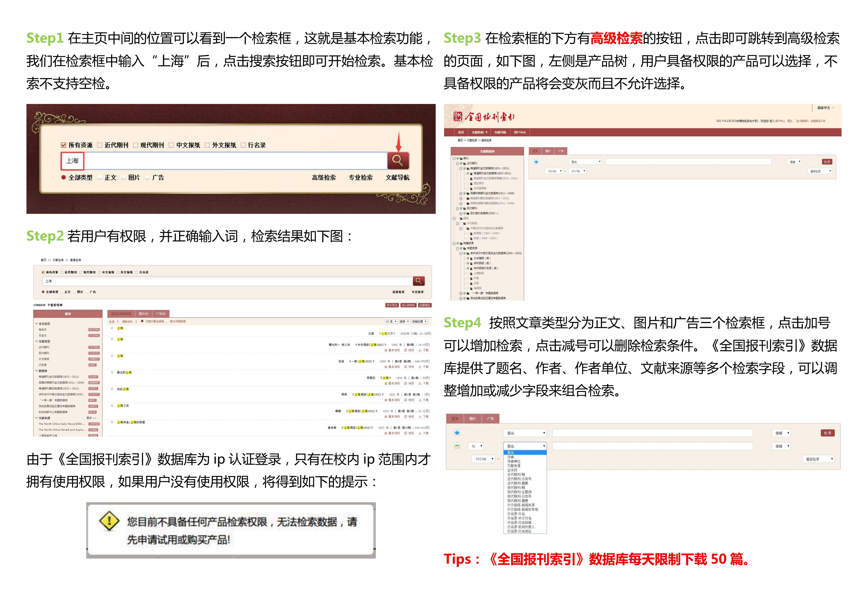Click the green minus remove-condition icon
This screenshot has width=868, height=614.
pos(457,446)
